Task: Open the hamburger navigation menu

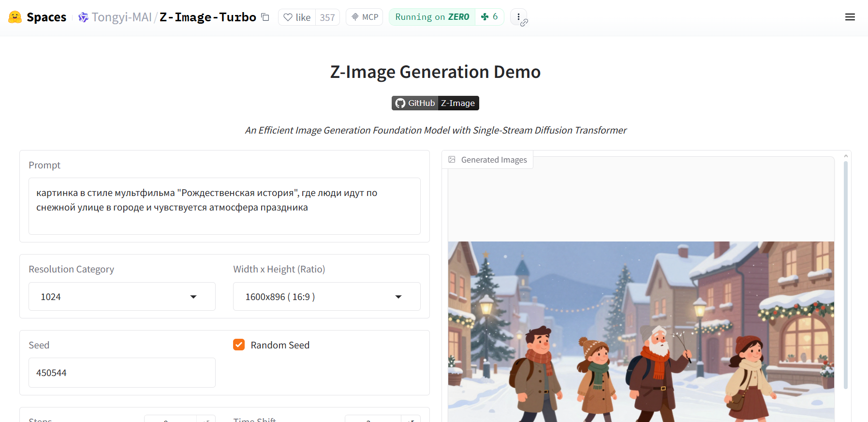Action: 850,17
